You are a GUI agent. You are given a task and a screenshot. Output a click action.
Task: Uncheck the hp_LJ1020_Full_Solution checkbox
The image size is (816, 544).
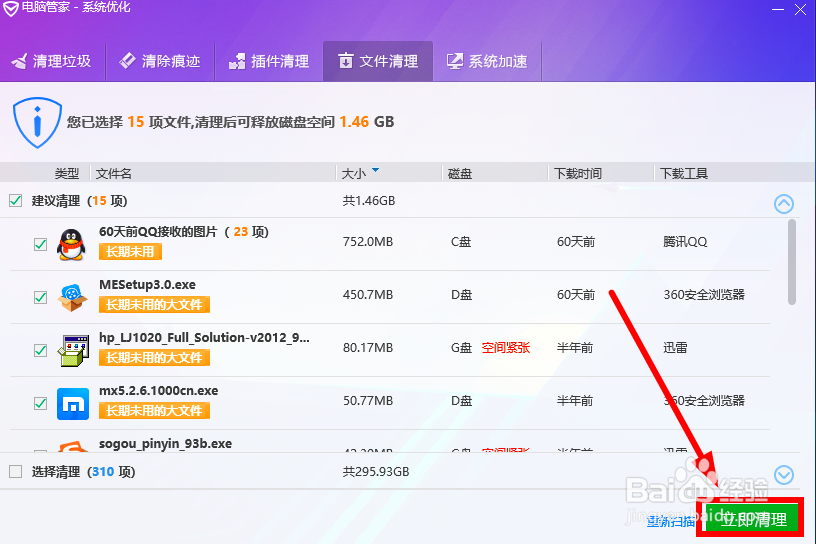pos(40,350)
